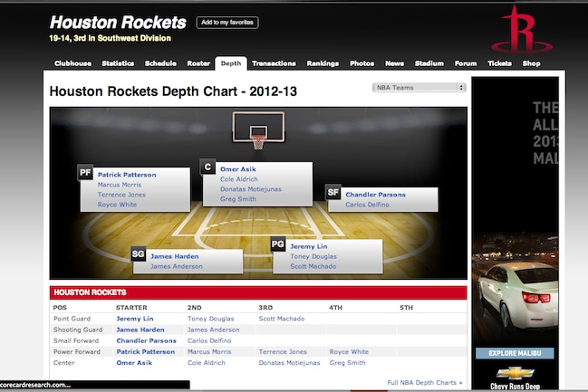Click Marcus Morris on the court graphic
The image size is (588, 392).
coord(120,185)
